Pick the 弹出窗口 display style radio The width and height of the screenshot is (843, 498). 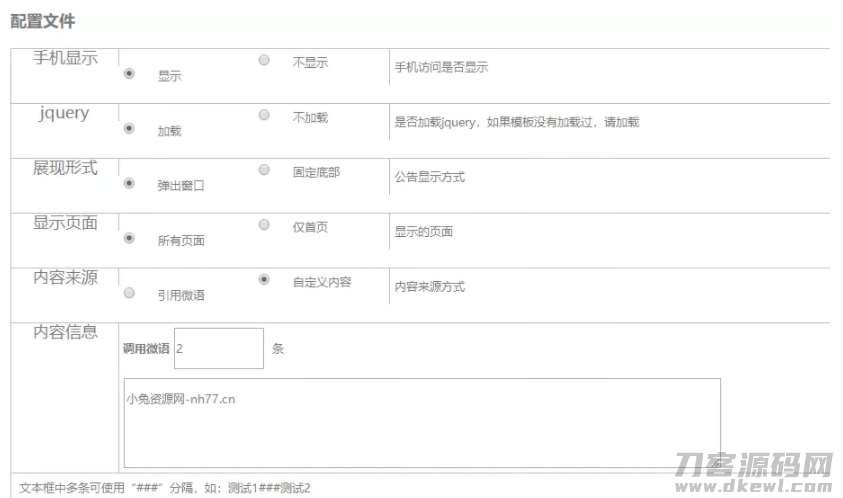(x=129, y=183)
